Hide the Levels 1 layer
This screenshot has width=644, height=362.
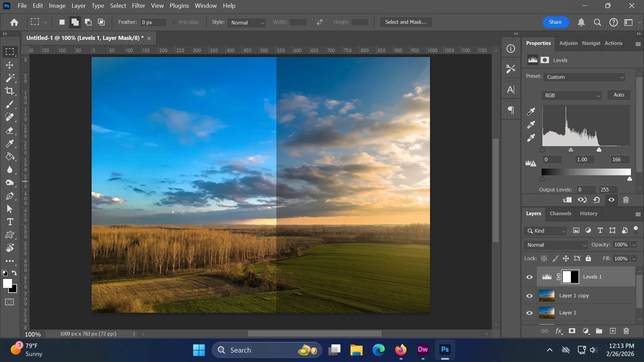click(x=529, y=277)
